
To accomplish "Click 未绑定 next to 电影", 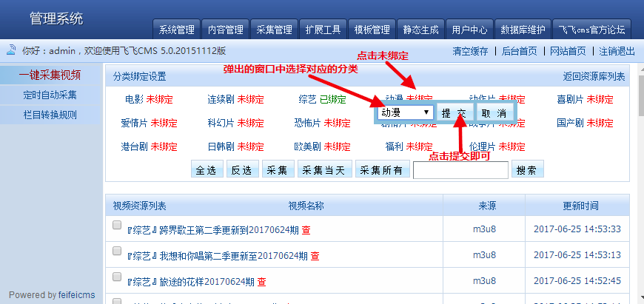I will (x=160, y=99).
